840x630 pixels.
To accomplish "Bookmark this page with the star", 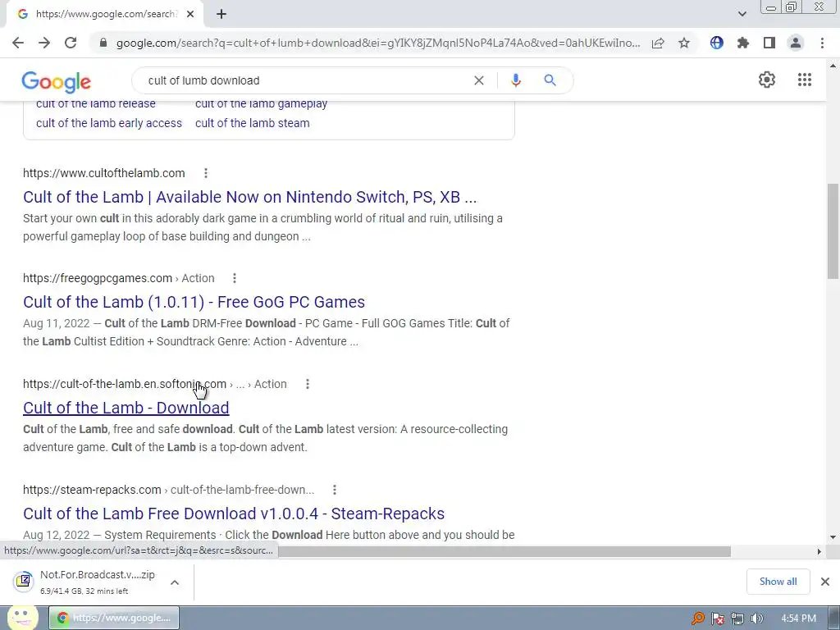I will pyautogui.click(x=684, y=43).
